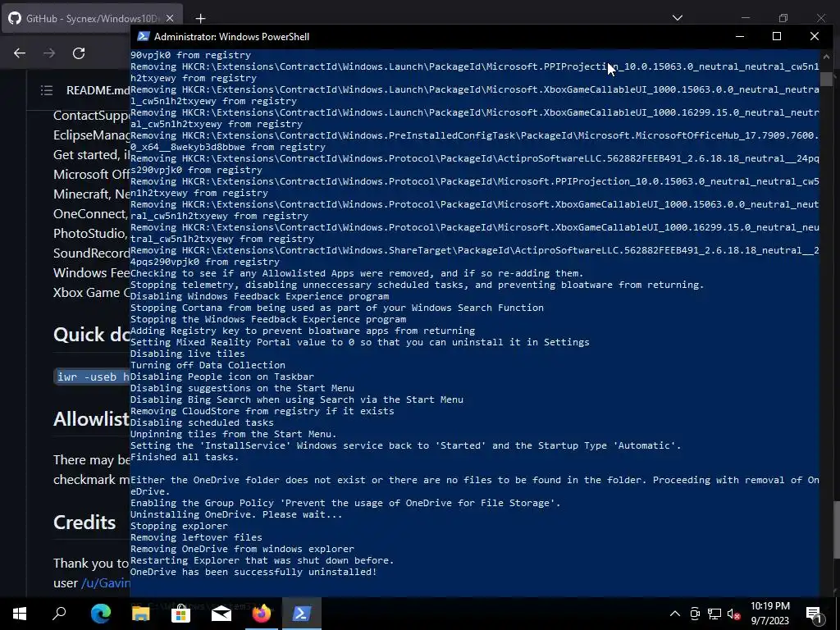840x630 pixels.
Task: Open Microsoft Store from taskbar
Action: (180, 614)
